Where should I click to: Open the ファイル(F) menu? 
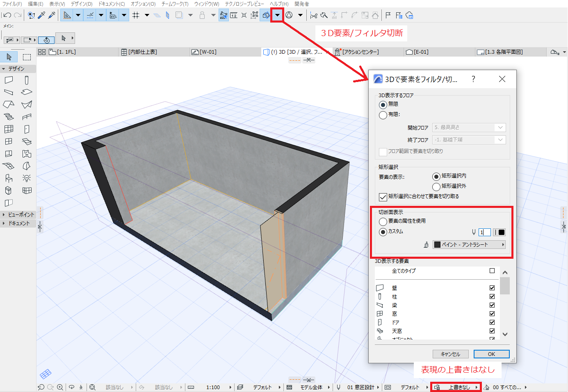(x=12, y=4)
